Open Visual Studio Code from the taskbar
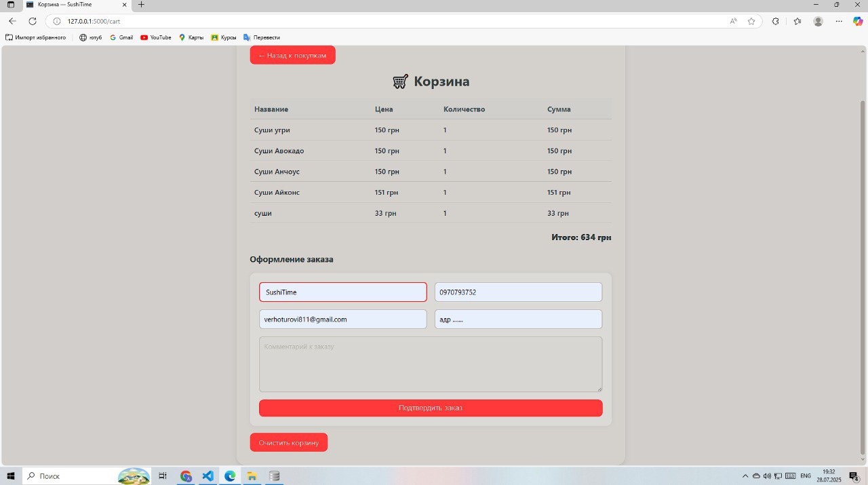This screenshot has height=485, width=868. (208, 476)
